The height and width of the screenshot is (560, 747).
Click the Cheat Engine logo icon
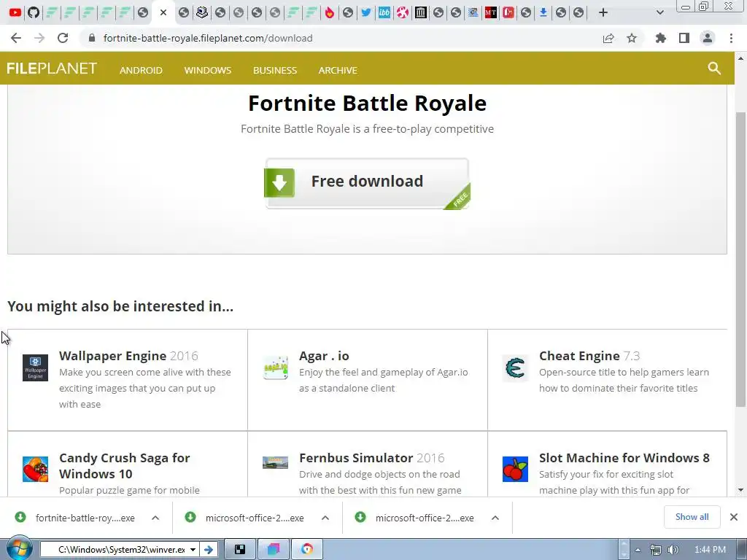(515, 367)
